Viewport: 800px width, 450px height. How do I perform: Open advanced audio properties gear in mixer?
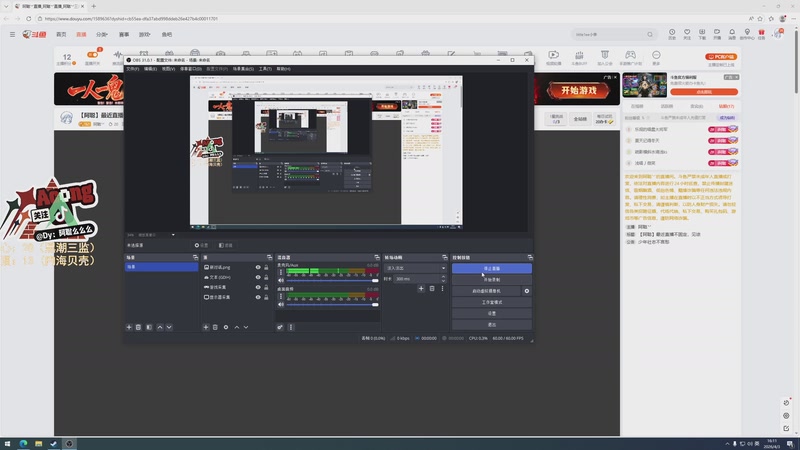(280, 327)
